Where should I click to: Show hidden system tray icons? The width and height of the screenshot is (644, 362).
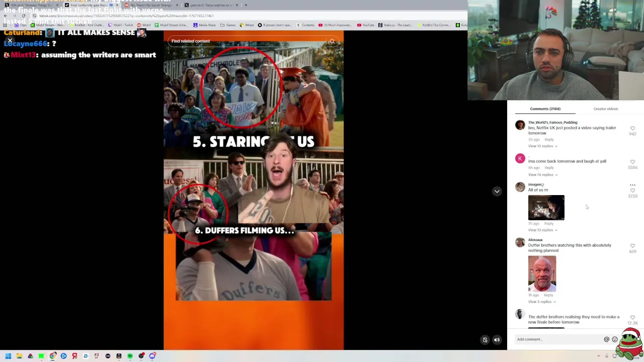[598, 356]
